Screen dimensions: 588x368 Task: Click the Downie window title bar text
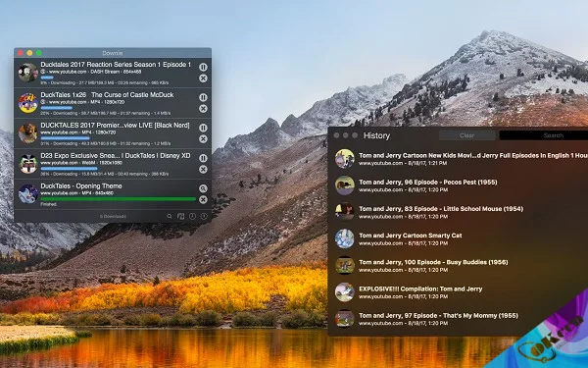113,53
